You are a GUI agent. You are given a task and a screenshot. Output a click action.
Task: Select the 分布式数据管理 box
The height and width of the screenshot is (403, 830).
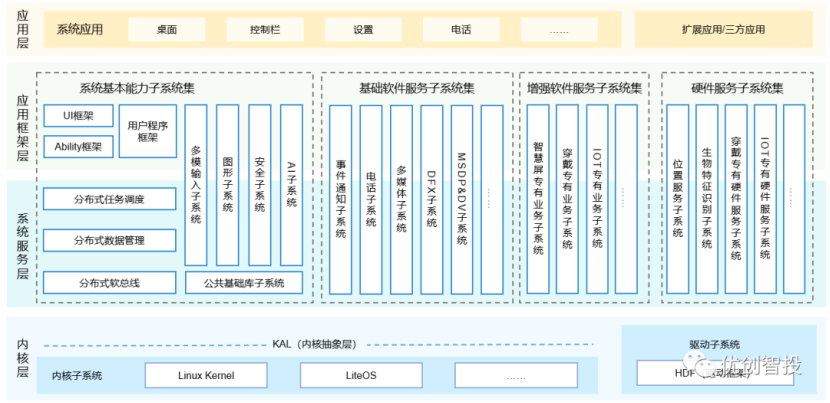pyautogui.click(x=110, y=240)
